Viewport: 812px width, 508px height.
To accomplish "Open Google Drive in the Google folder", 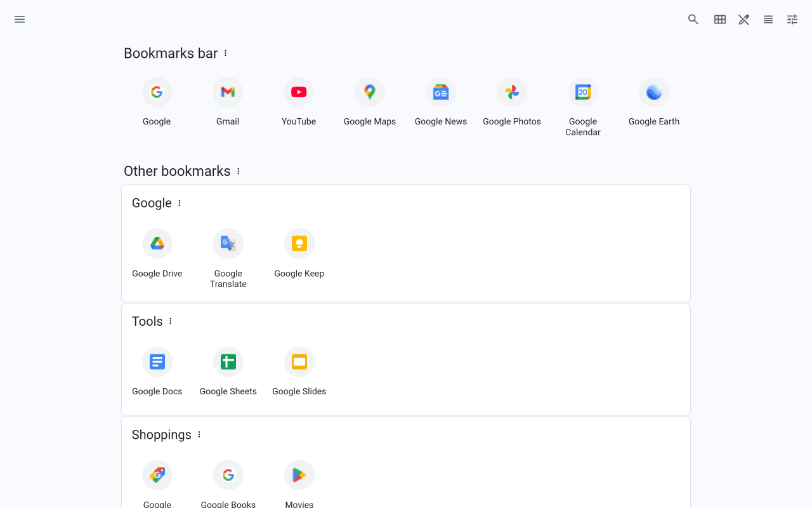I will [157, 243].
